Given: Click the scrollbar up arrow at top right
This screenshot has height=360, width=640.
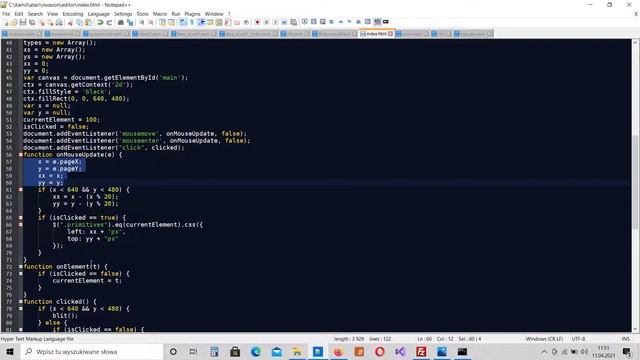Looking at the screenshot, I should click(x=635, y=42).
